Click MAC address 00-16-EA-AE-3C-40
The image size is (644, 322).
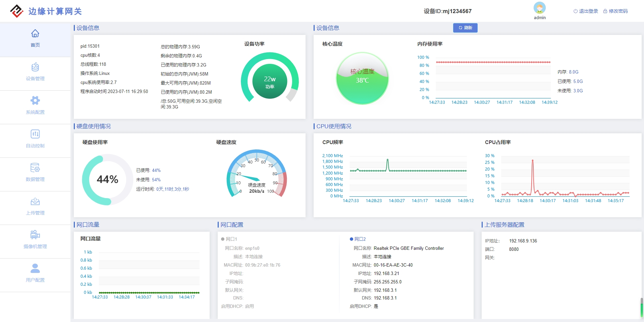tap(393, 265)
